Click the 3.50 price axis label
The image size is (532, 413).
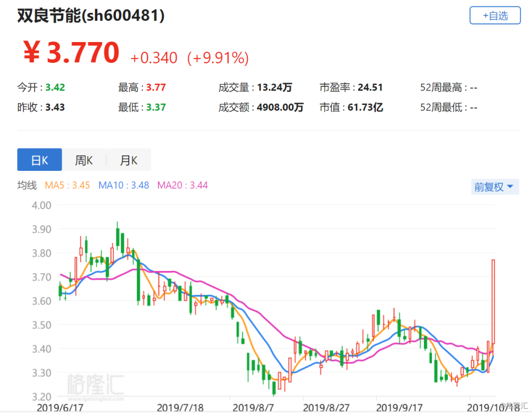[41, 325]
